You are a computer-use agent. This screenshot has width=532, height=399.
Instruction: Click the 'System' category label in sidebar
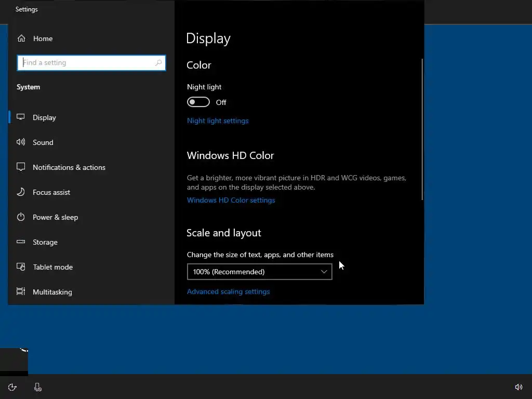pyautogui.click(x=29, y=87)
